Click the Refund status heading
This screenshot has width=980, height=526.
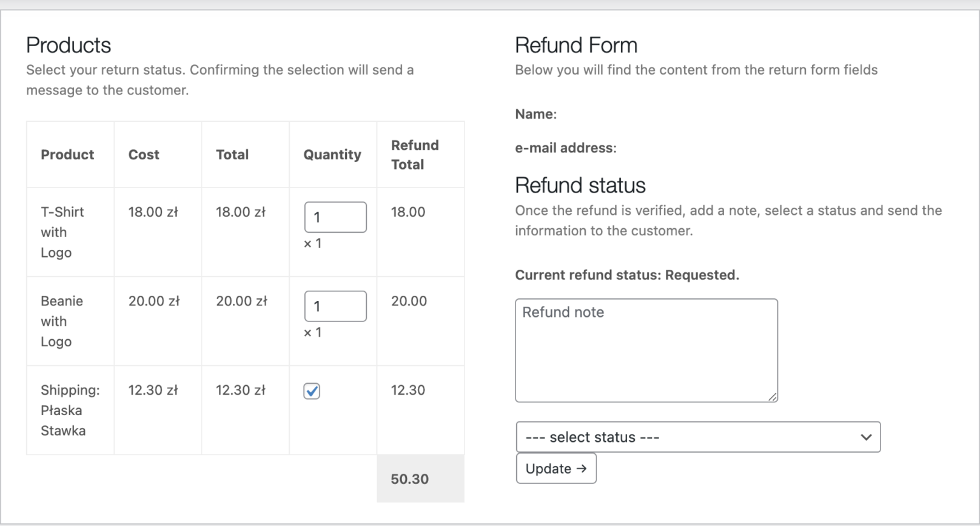580,185
